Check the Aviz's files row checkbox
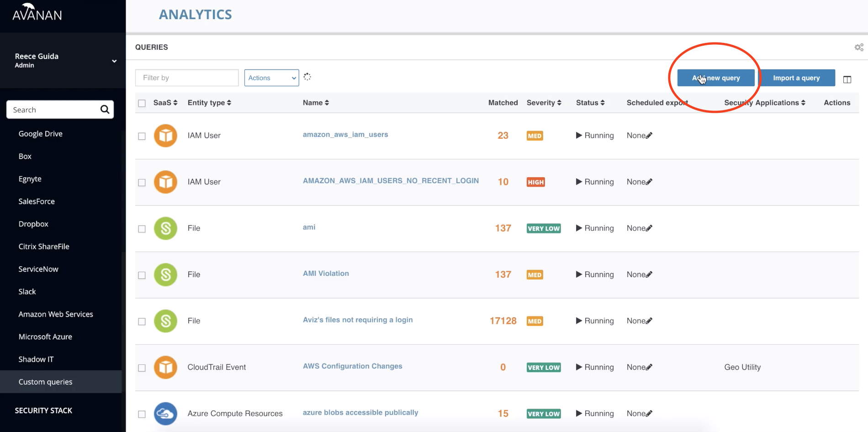Viewport: 868px width, 432px height. (x=142, y=321)
